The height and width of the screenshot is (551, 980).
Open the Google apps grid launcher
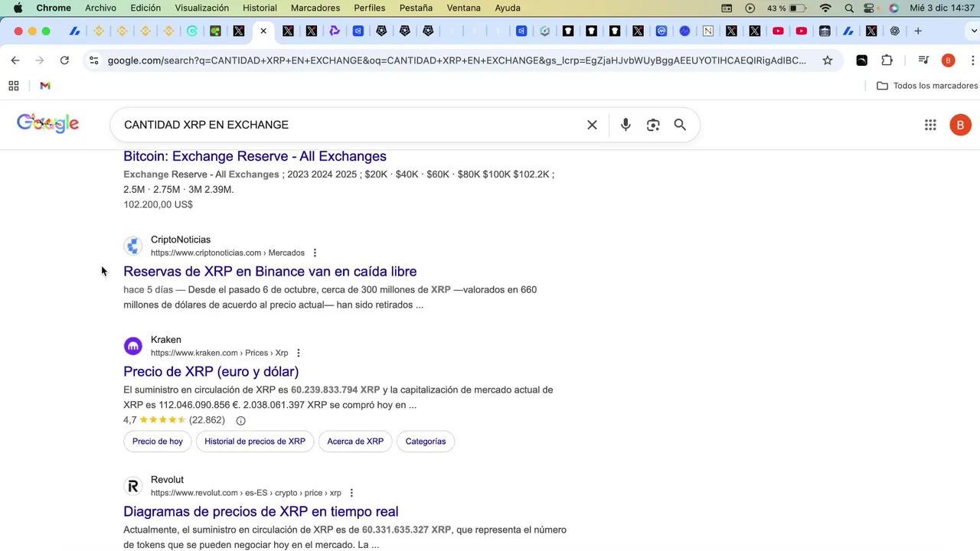pos(930,125)
